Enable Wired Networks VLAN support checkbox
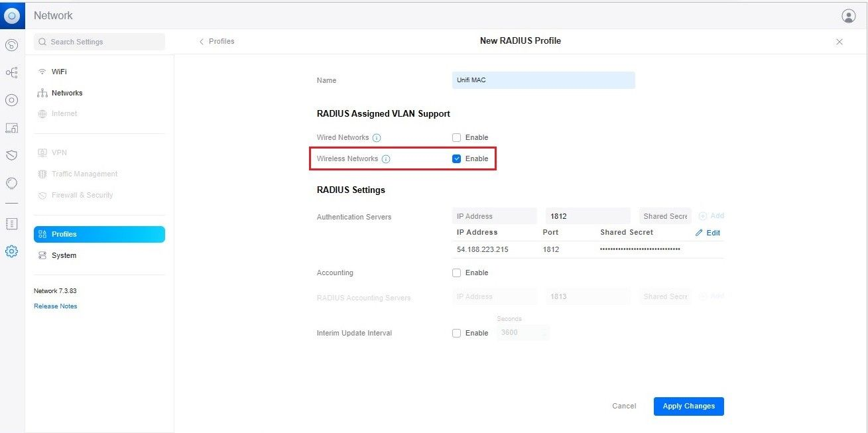The image size is (868, 433). 456,138
